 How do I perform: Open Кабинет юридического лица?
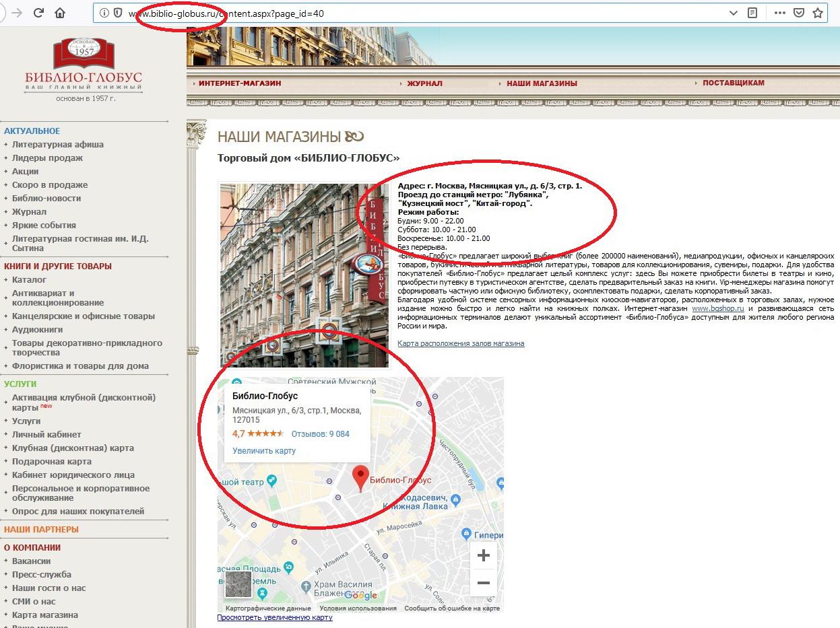point(73,475)
